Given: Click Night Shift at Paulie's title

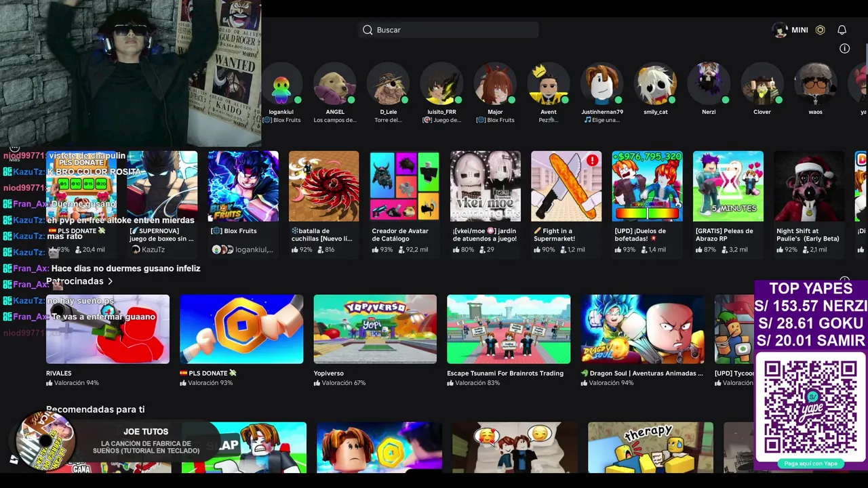Looking at the screenshot, I should (808, 235).
